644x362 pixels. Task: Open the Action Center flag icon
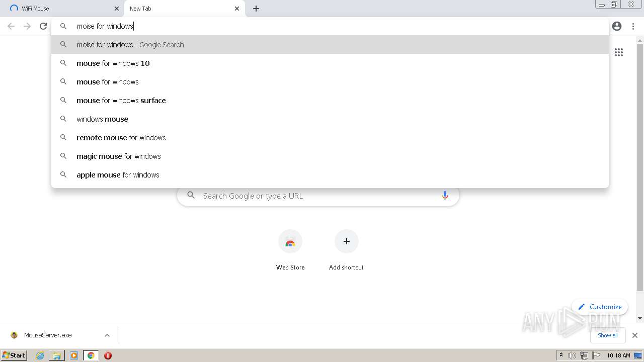coord(596,355)
